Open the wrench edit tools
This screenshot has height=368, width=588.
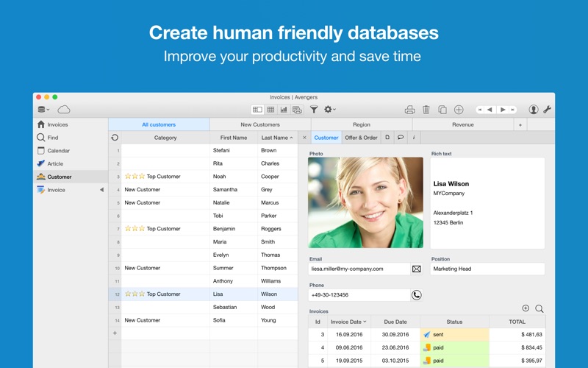tap(547, 109)
